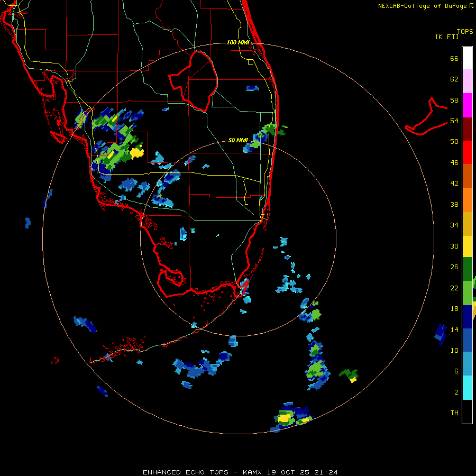Select the light blue legend swatch
The image size is (476, 476).
[x=467, y=364]
